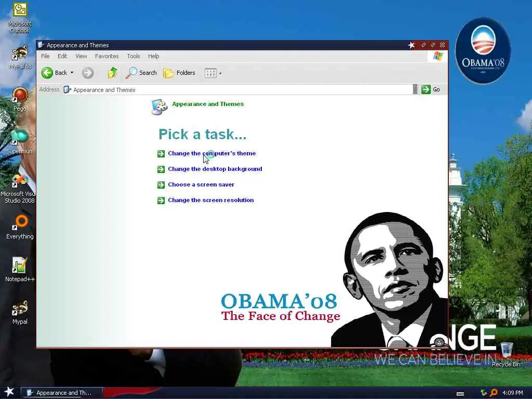Open the Edit menu

pyautogui.click(x=62, y=56)
